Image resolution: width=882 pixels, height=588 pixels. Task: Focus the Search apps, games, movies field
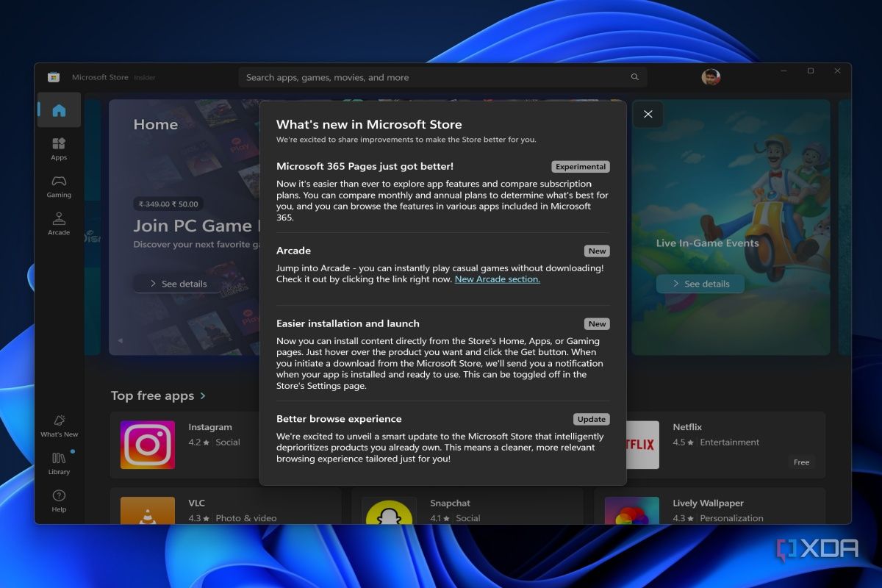[x=442, y=77]
